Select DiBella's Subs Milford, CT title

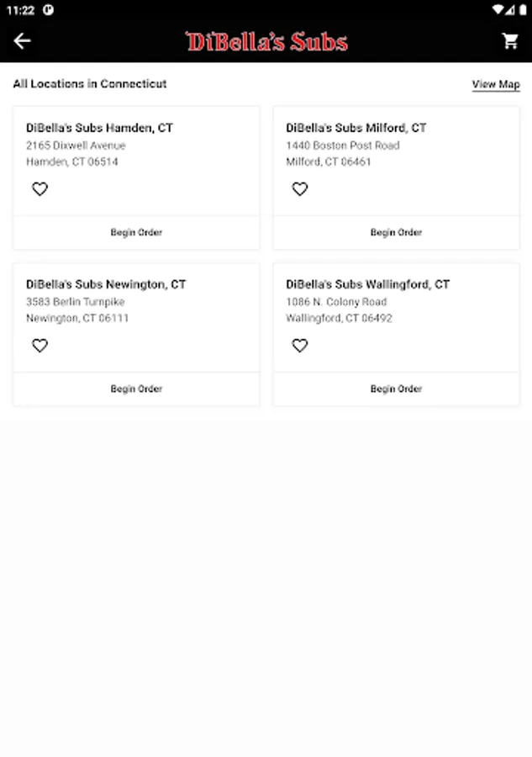click(356, 128)
